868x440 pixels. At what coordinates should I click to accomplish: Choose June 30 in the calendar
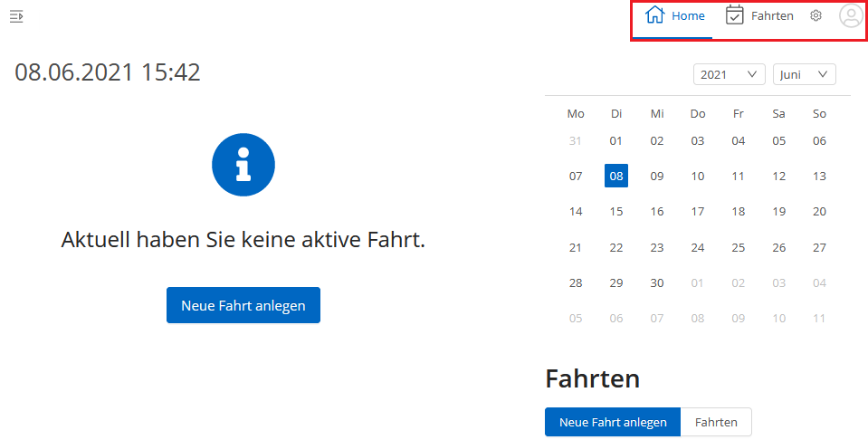pos(657,282)
